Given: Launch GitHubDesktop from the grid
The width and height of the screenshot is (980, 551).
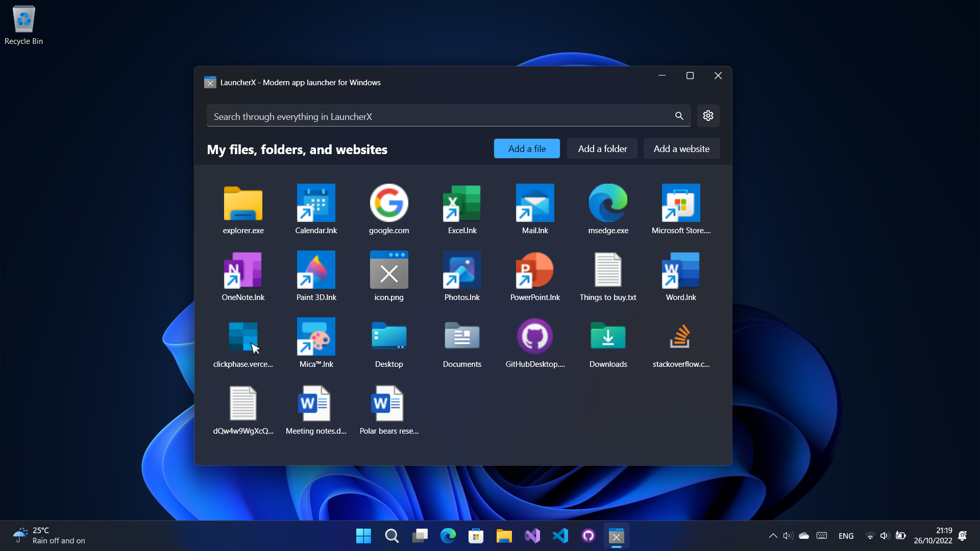Looking at the screenshot, I should coord(535,343).
